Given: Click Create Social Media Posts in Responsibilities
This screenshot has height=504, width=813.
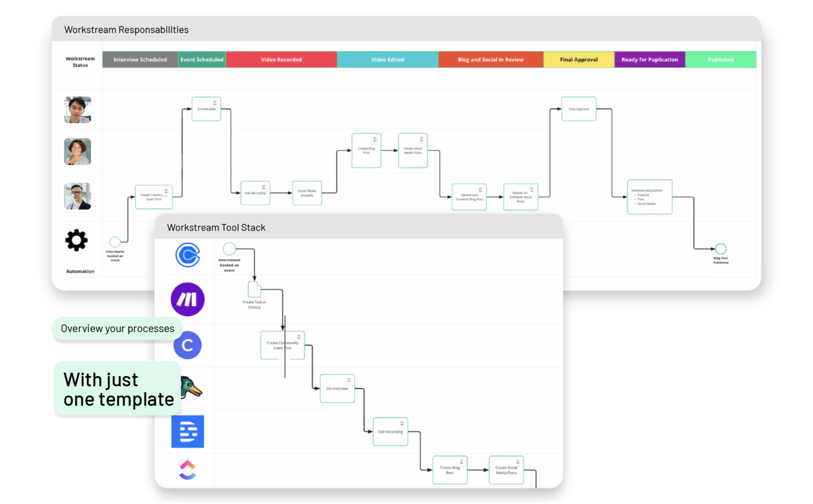Looking at the screenshot, I should 413,151.
